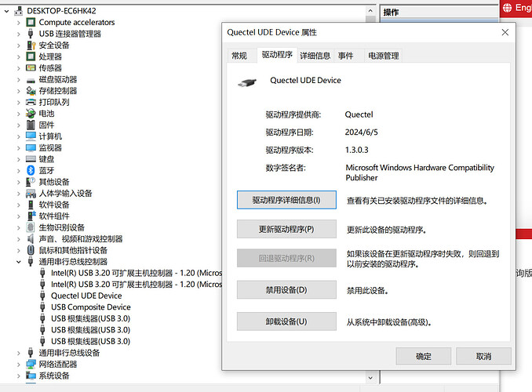Click the Bluetooth icon in device tree
The height and width of the screenshot is (392, 532).
pyautogui.click(x=31, y=170)
